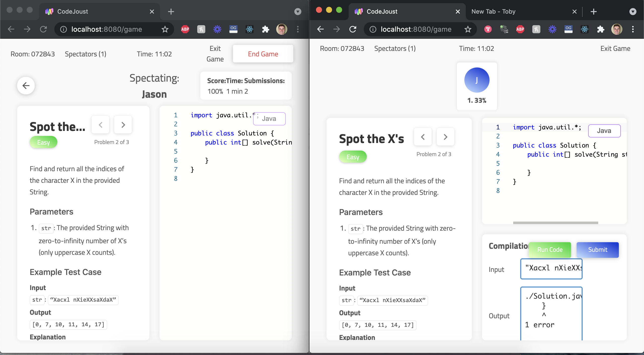Reload the page in the right browser
This screenshot has height=355, width=644.
click(x=353, y=29)
